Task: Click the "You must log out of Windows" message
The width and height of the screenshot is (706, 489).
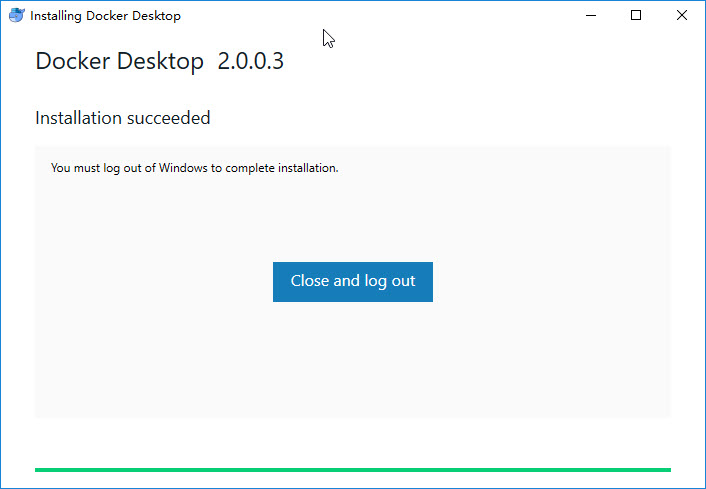Action: point(195,168)
